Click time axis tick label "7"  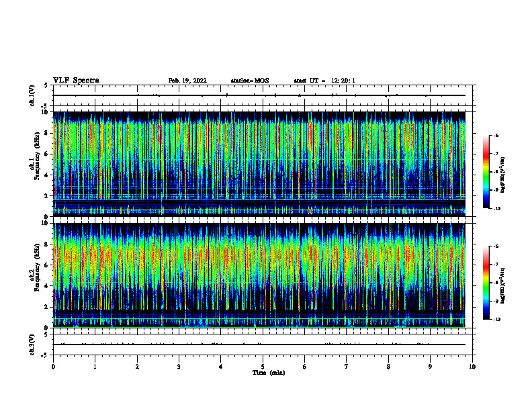[347, 367]
